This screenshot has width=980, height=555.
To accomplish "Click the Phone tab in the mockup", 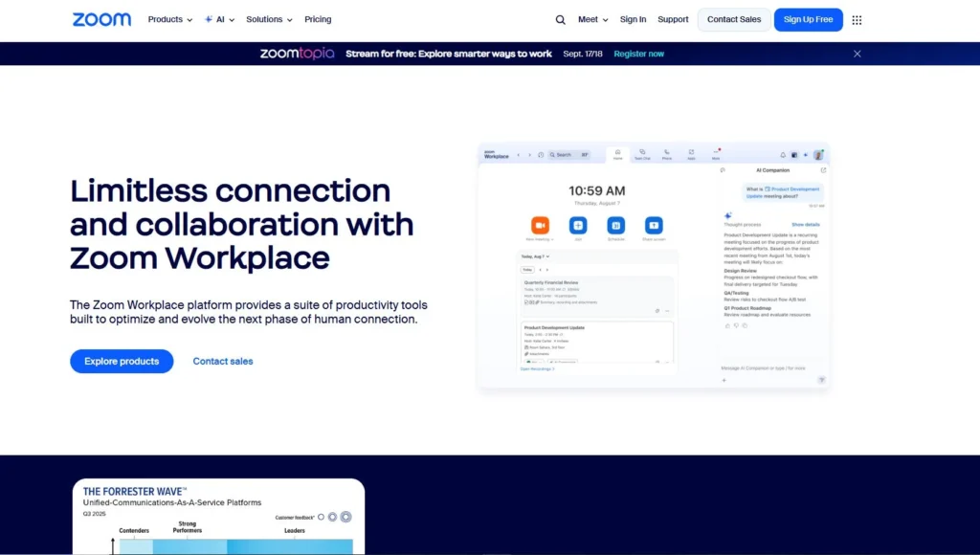I will coord(667,154).
